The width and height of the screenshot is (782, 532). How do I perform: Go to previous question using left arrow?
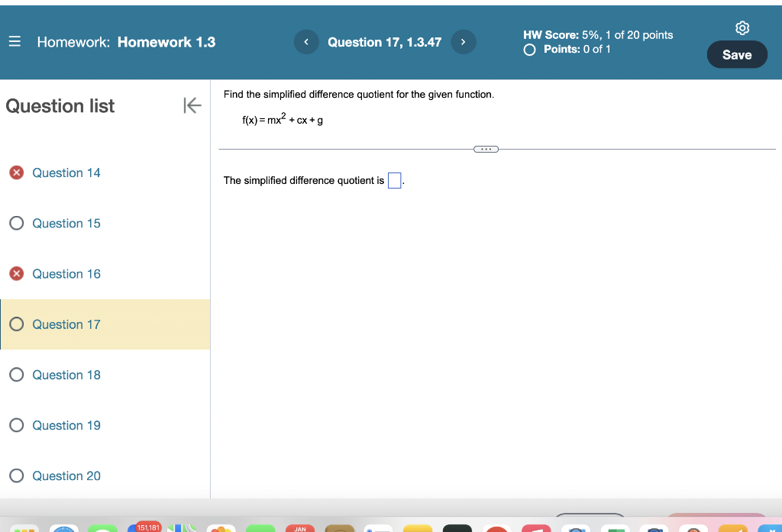click(x=305, y=42)
